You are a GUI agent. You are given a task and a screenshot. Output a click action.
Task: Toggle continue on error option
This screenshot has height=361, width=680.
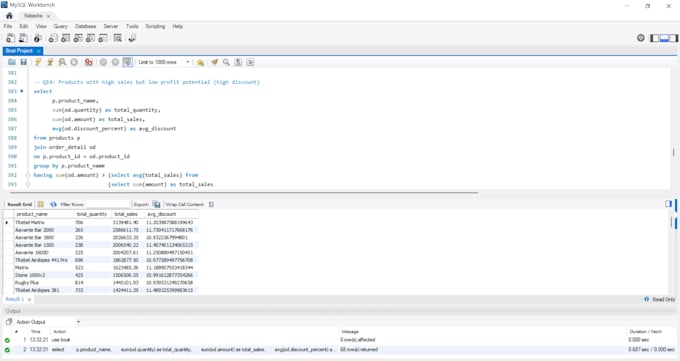88,62
